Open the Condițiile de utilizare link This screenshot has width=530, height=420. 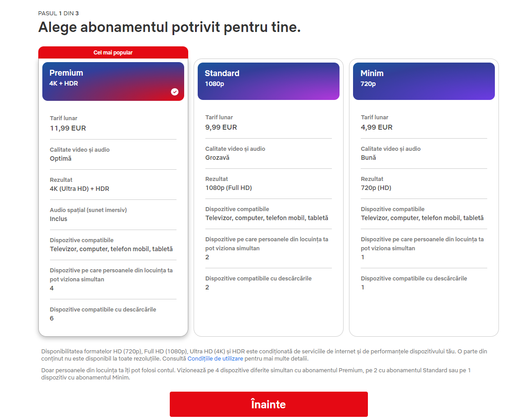point(215,359)
